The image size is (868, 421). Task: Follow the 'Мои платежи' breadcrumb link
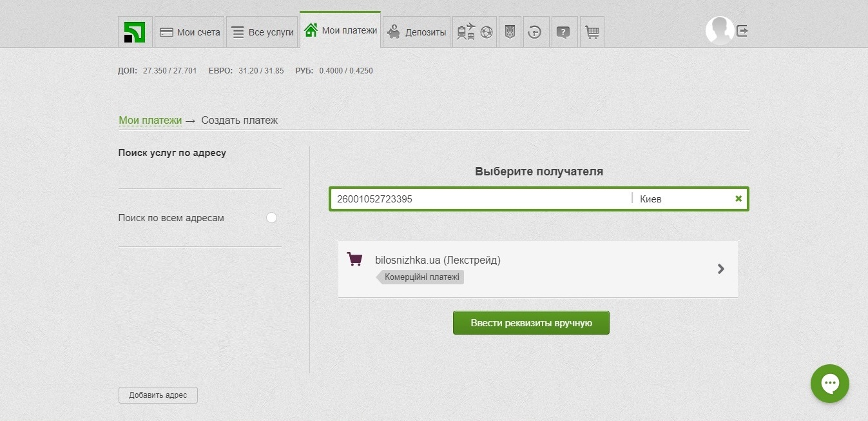[150, 121]
